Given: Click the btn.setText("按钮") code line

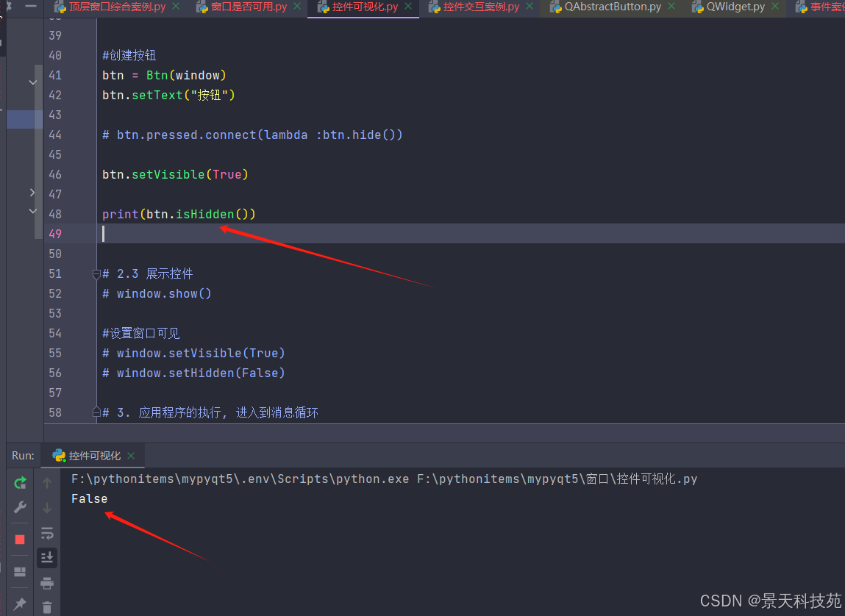Looking at the screenshot, I should [168, 96].
